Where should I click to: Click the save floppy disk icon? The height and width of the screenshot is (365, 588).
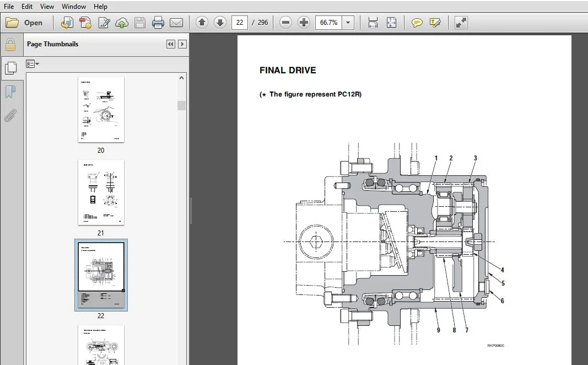coord(140,23)
